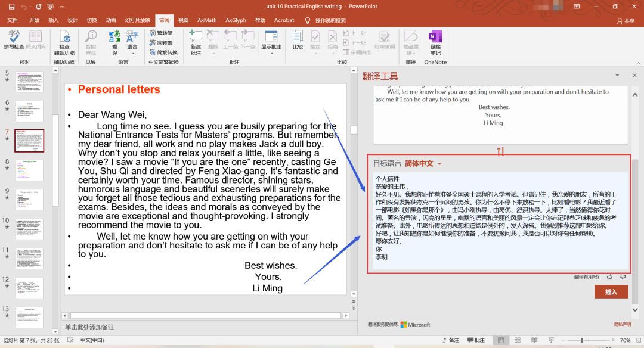Open 翻译工具 pane options dropdown arrow

coord(617,76)
